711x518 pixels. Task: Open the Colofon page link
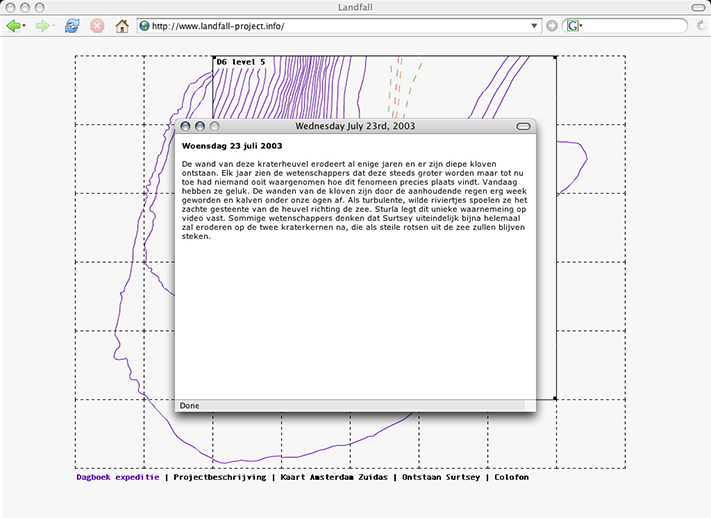511,477
